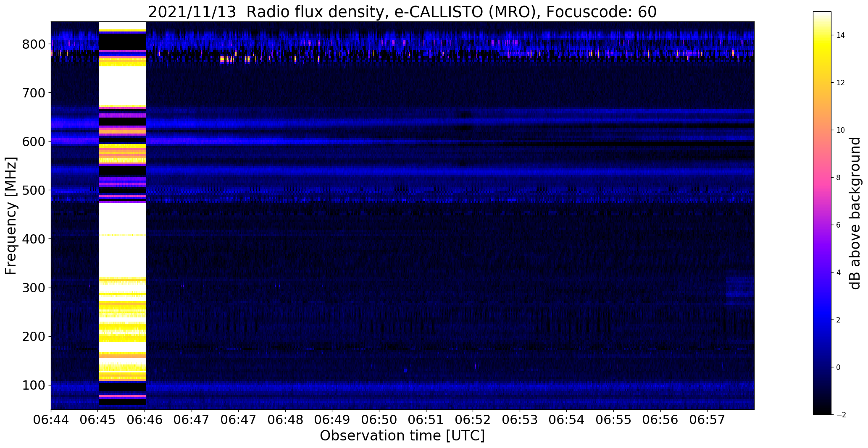The width and height of the screenshot is (868, 448).
Task: Select the 200 frequency tick label
Action: 34,336
